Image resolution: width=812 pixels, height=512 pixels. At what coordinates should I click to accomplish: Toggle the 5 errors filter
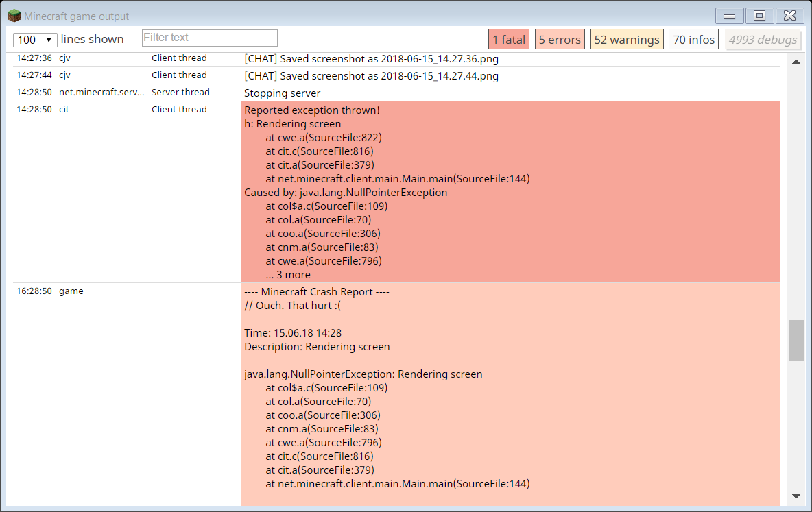point(560,39)
